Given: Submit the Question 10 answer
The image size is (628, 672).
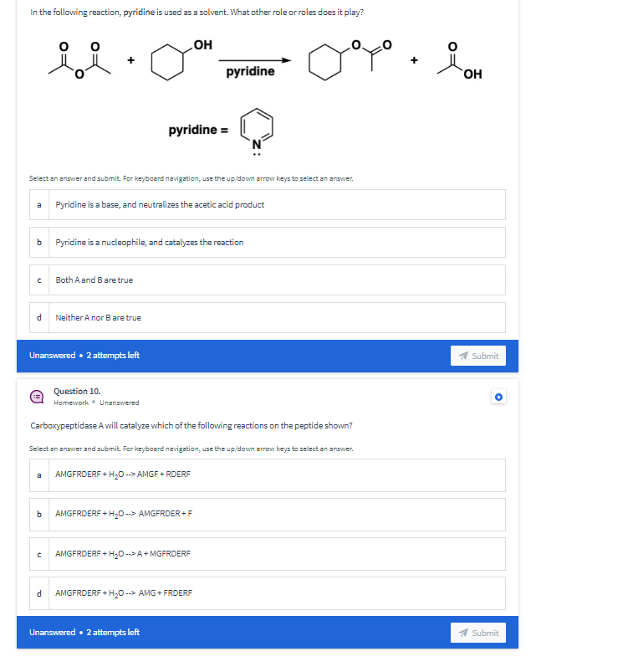Looking at the screenshot, I should pos(477,632).
